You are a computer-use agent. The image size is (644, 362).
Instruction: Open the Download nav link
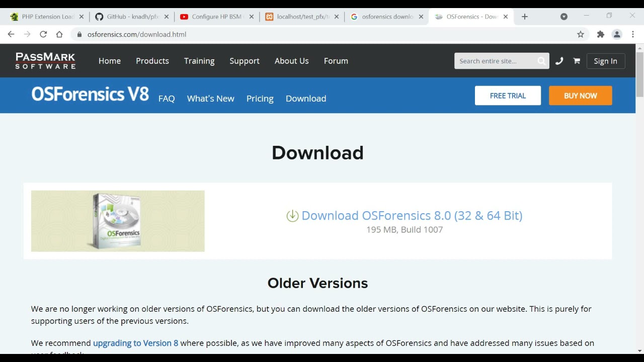[x=306, y=99]
